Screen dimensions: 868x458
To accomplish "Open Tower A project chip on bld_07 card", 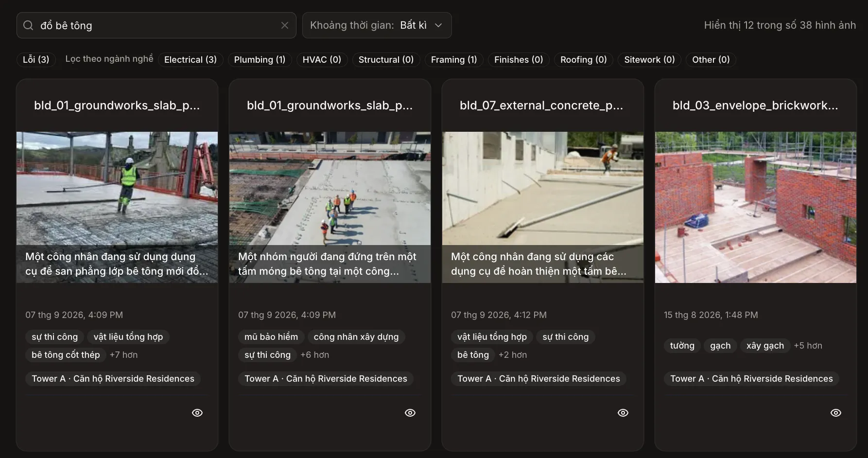I will tap(538, 379).
